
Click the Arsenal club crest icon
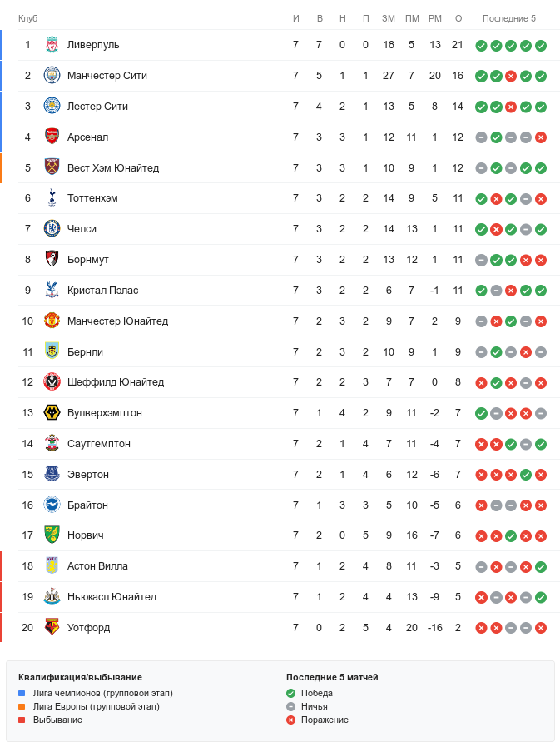(52, 137)
